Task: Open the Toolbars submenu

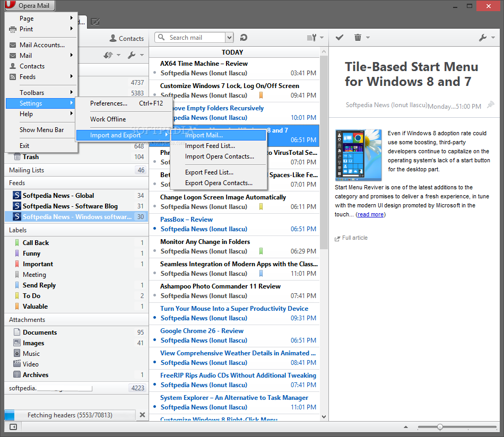Action: 41,92
